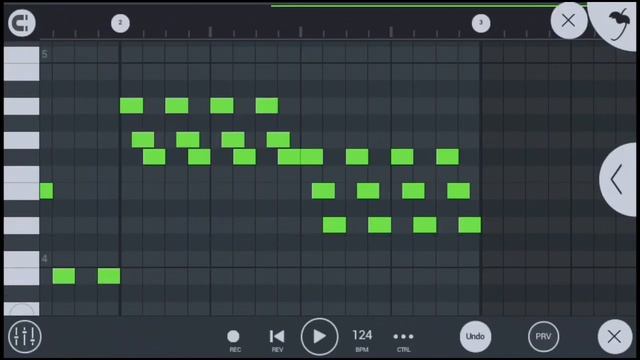Click the X button next to the FL Studio logo
This screenshot has width=640, height=360.
point(569,20)
